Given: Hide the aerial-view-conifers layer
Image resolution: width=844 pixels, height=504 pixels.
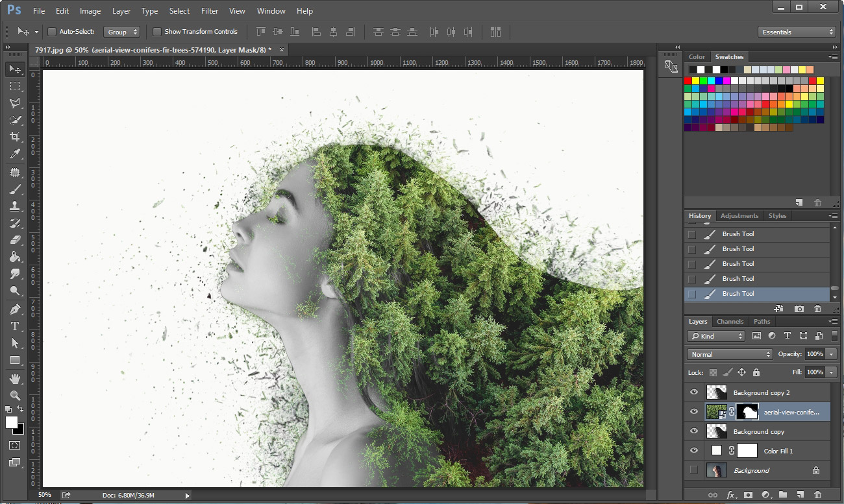Looking at the screenshot, I should pyautogui.click(x=694, y=412).
